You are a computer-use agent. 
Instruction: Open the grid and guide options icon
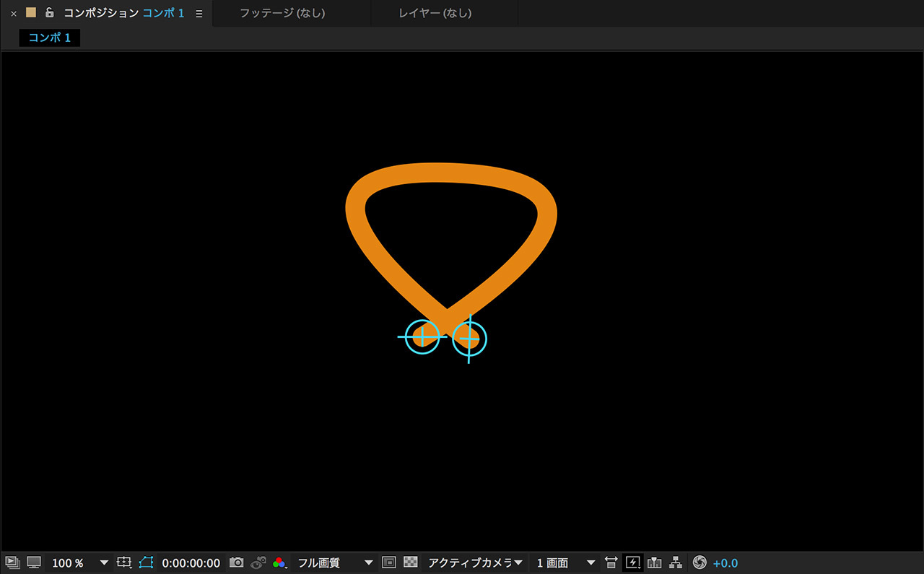(x=124, y=562)
